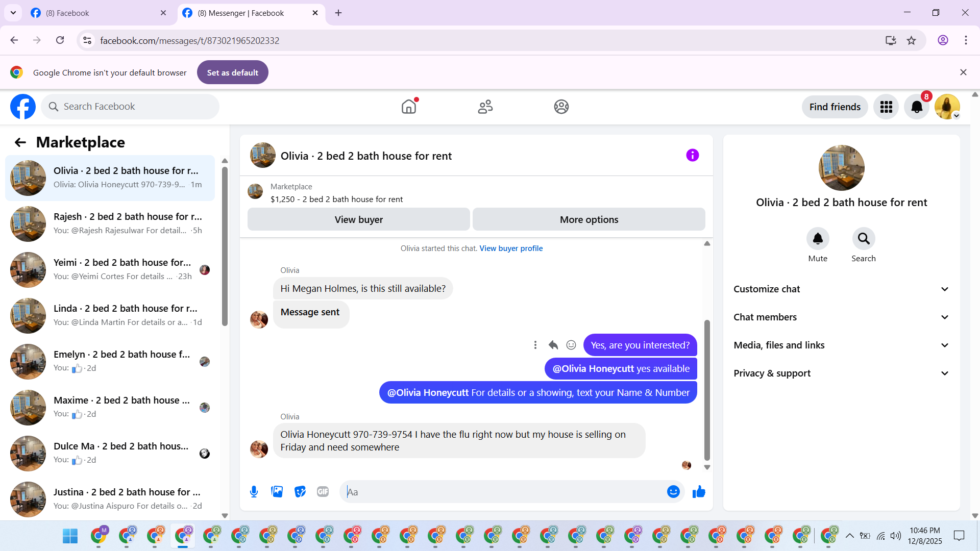Reply to the 'Yes, are you interested?' message

tap(553, 345)
